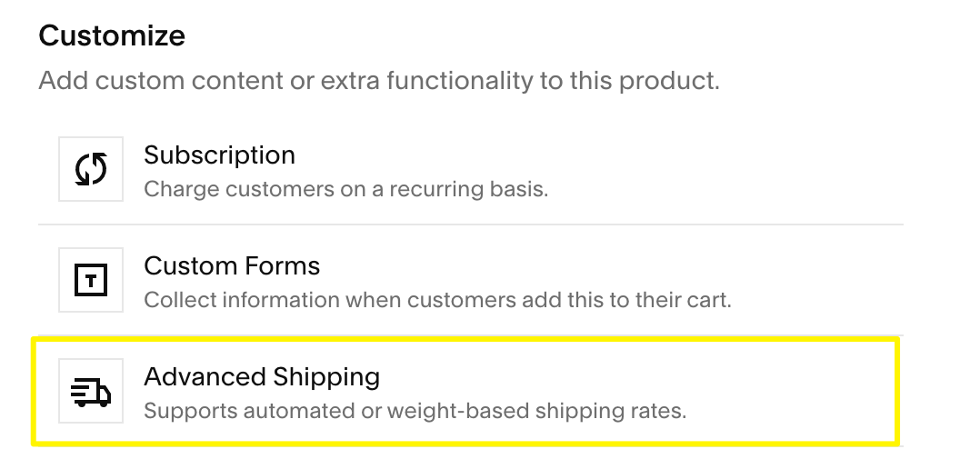Screen dimensions: 980x469
Task: Click the Custom Forms T-box icon
Action: (x=91, y=281)
